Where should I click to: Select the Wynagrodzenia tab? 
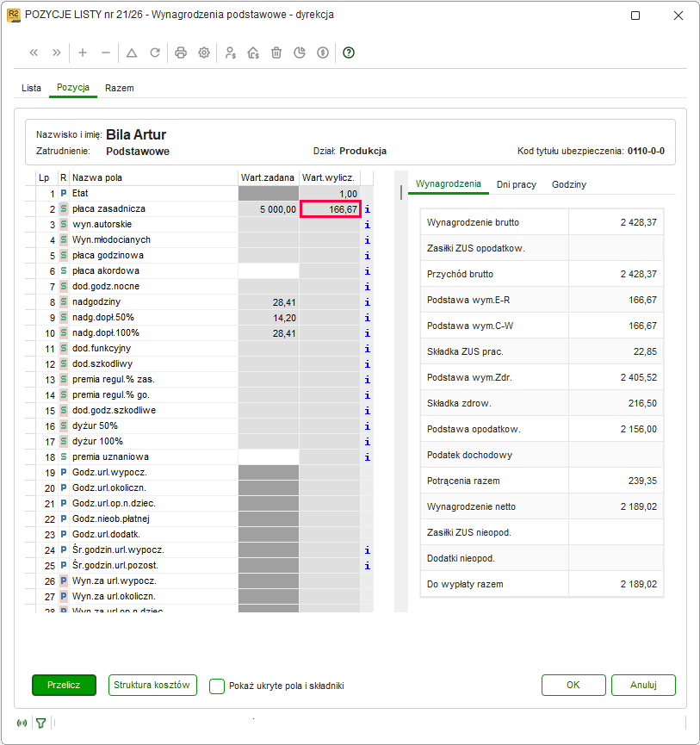click(449, 183)
